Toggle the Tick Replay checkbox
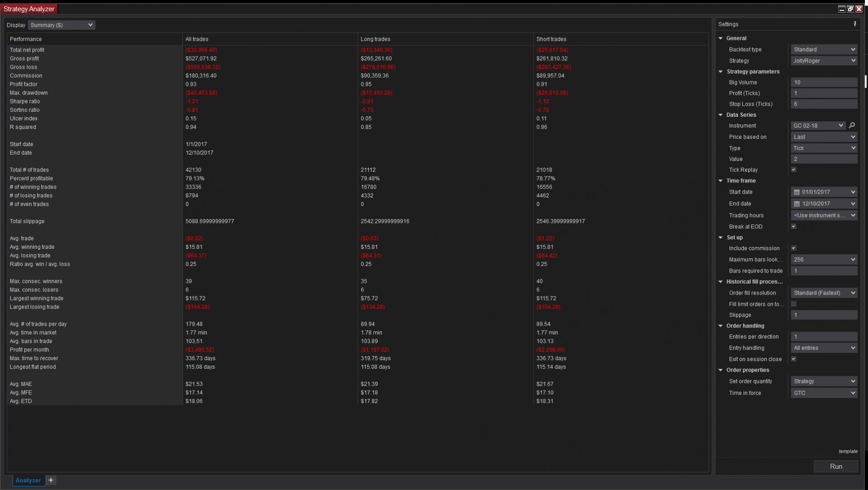 793,170
